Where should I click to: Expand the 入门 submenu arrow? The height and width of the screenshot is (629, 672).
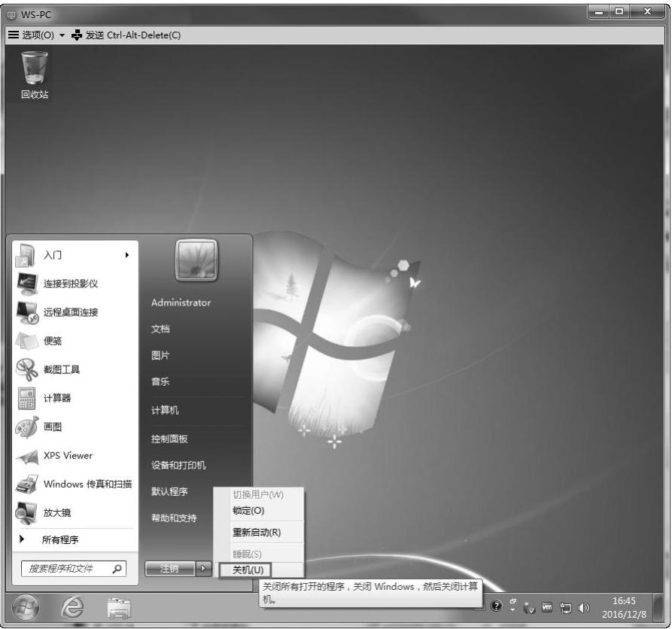click(127, 255)
